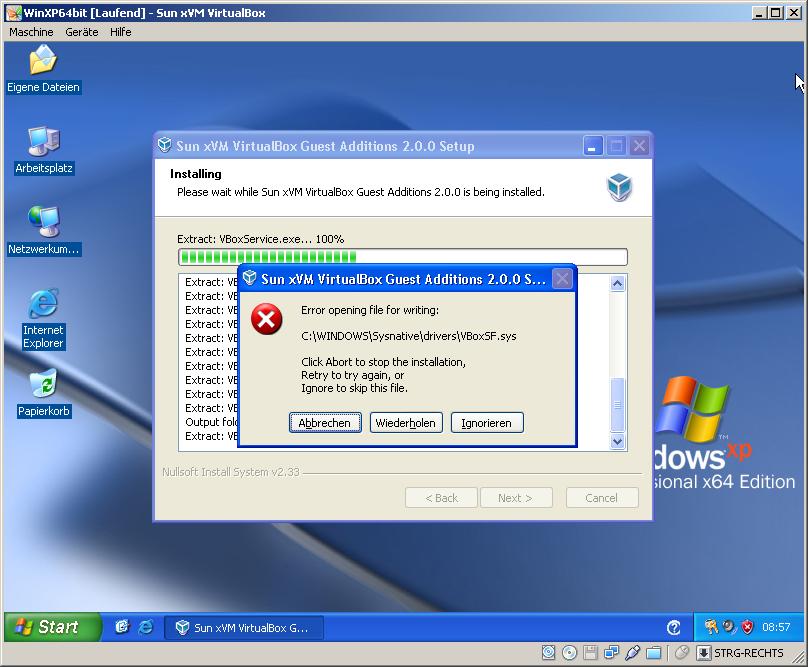The height and width of the screenshot is (667, 808).
Task: Click the VirtualBox icon in setup title bar
Action: [164, 145]
